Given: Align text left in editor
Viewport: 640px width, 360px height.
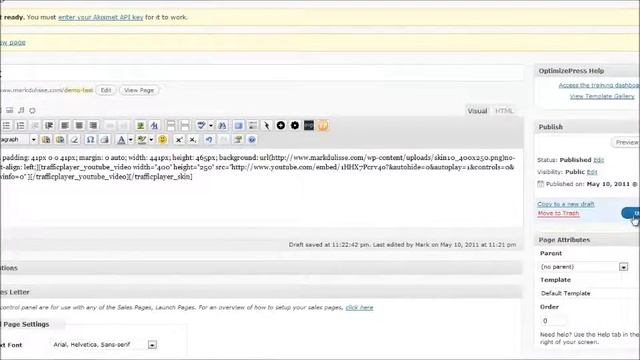Looking at the screenshot, I should [x=64, y=126].
